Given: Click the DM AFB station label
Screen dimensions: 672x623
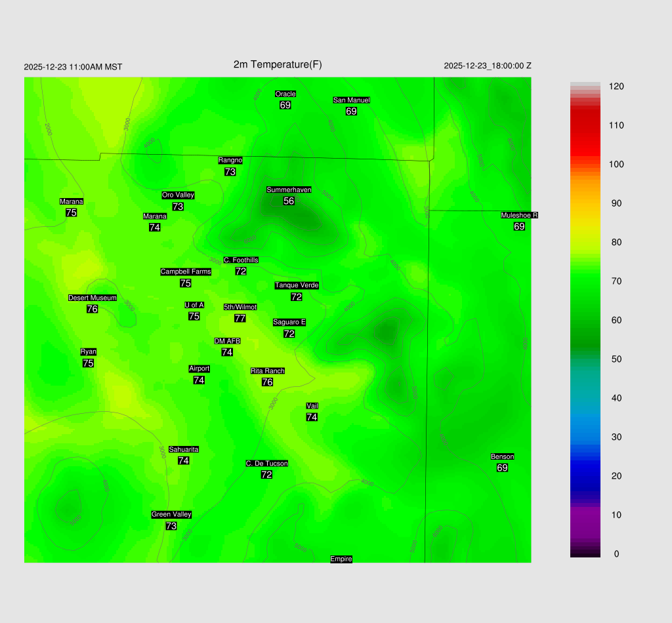Looking at the screenshot, I should tap(227, 341).
